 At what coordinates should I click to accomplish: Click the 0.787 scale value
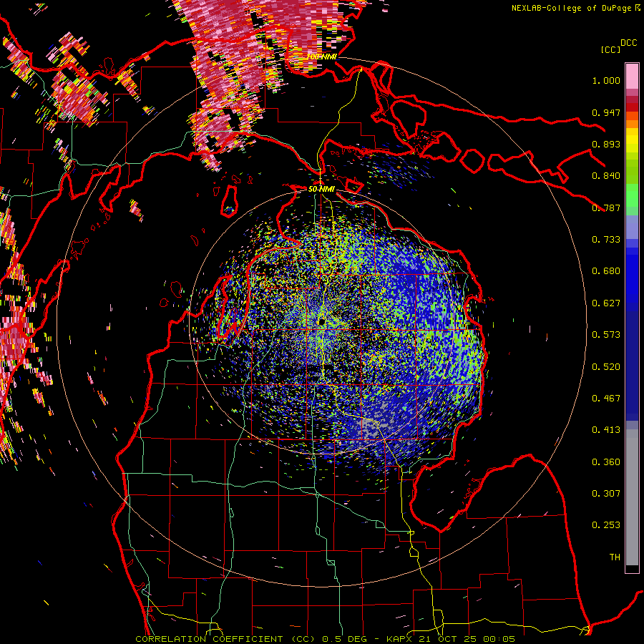coord(606,208)
